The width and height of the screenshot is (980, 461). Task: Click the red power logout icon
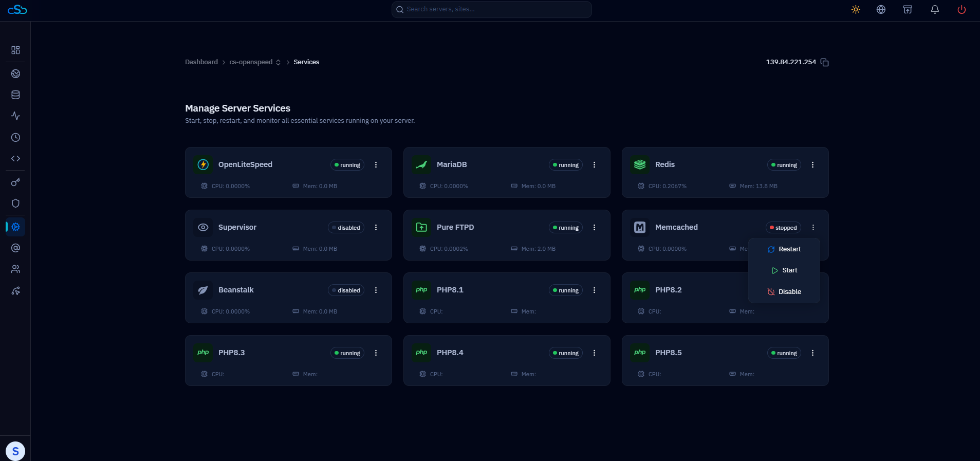click(x=961, y=10)
